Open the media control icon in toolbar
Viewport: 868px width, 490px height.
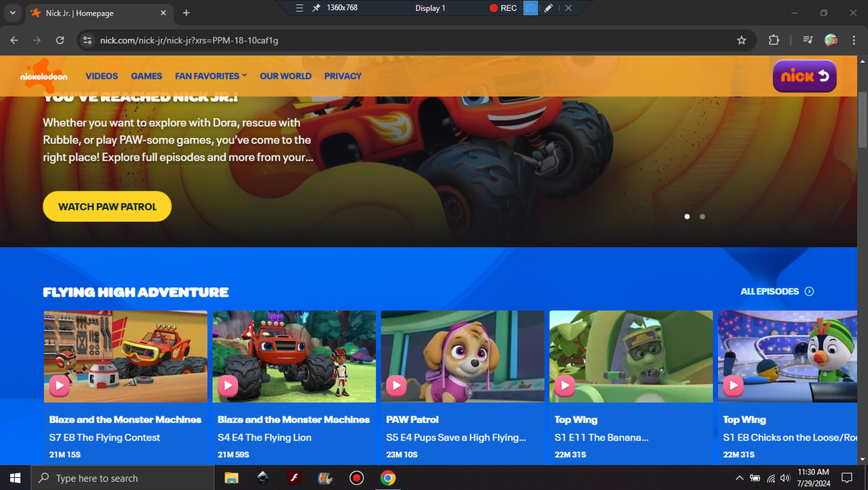[x=807, y=40]
